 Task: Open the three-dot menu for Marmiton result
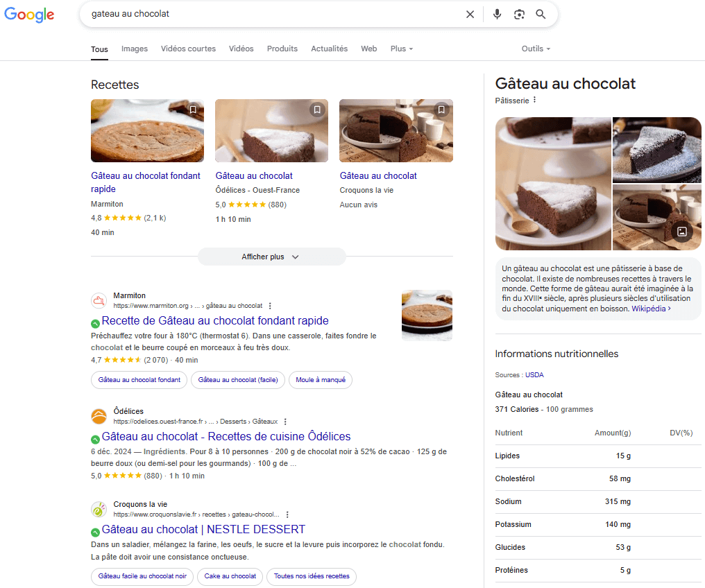coord(270,306)
